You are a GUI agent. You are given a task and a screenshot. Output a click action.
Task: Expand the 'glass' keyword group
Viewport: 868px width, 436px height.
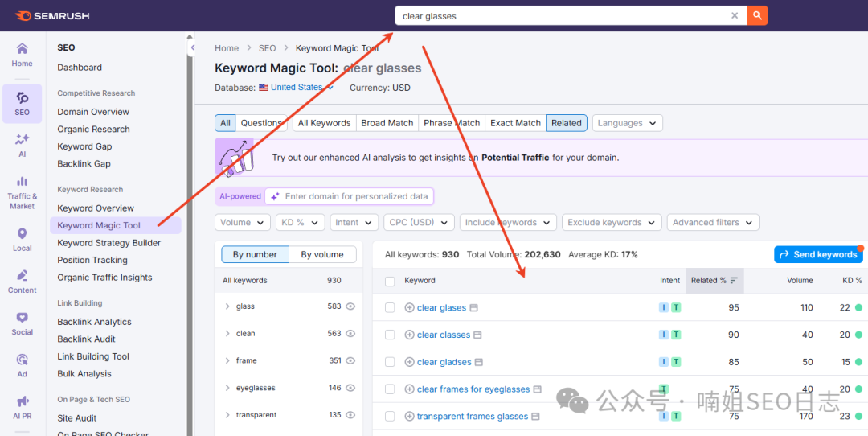227,306
